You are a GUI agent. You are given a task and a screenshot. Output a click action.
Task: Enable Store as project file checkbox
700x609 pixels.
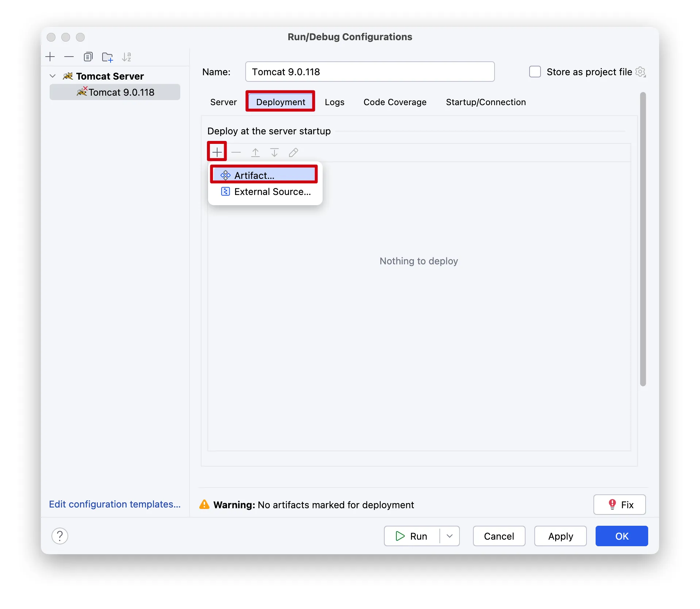[535, 72]
